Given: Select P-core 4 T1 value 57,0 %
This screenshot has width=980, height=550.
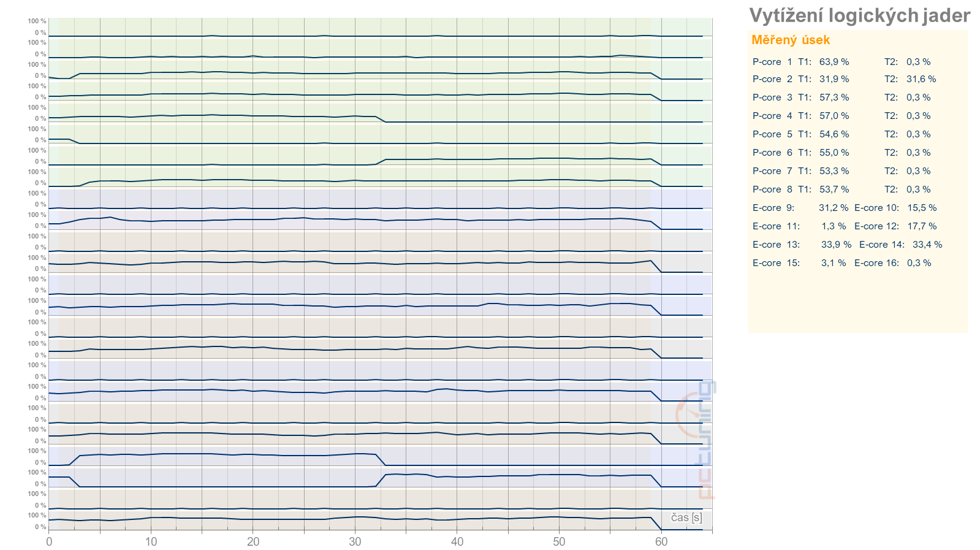Looking at the screenshot, I should 834,116.
